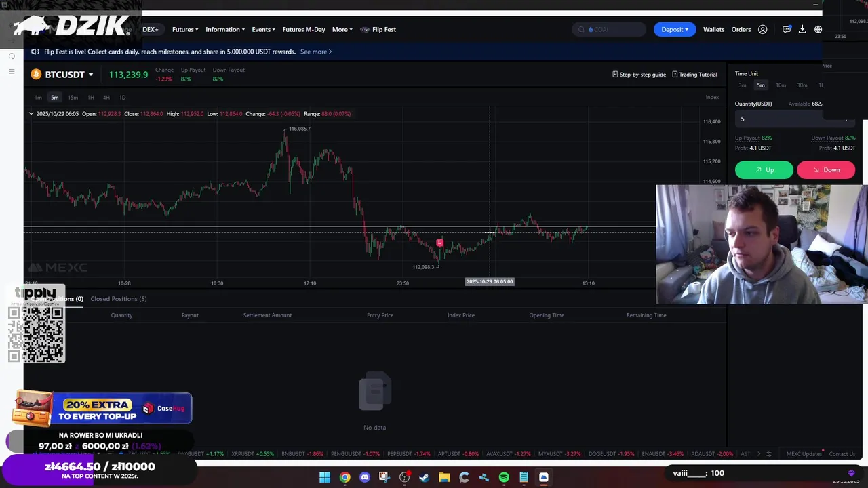
Task: Click the Entry Price column header
Action: pos(380,315)
